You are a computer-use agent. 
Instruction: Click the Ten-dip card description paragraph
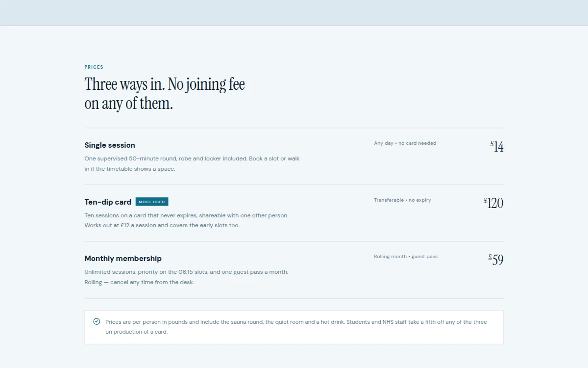[187, 220]
